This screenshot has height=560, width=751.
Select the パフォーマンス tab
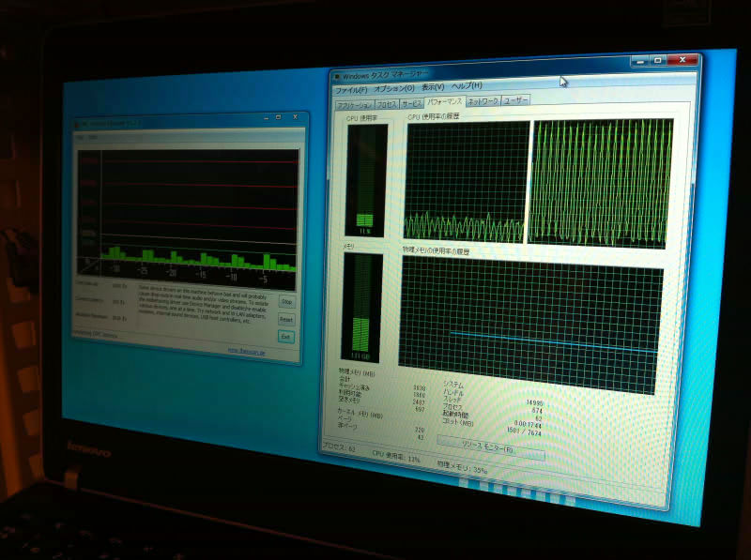coord(444,101)
